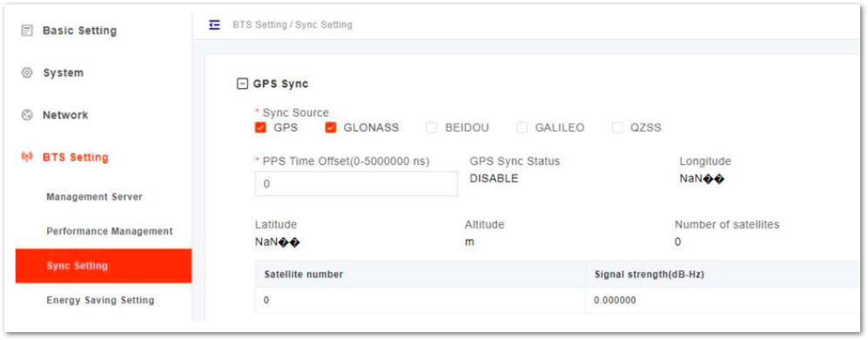868x340 pixels.
Task: Enable the QZSS sync source checkbox
Action: point(617,127)
